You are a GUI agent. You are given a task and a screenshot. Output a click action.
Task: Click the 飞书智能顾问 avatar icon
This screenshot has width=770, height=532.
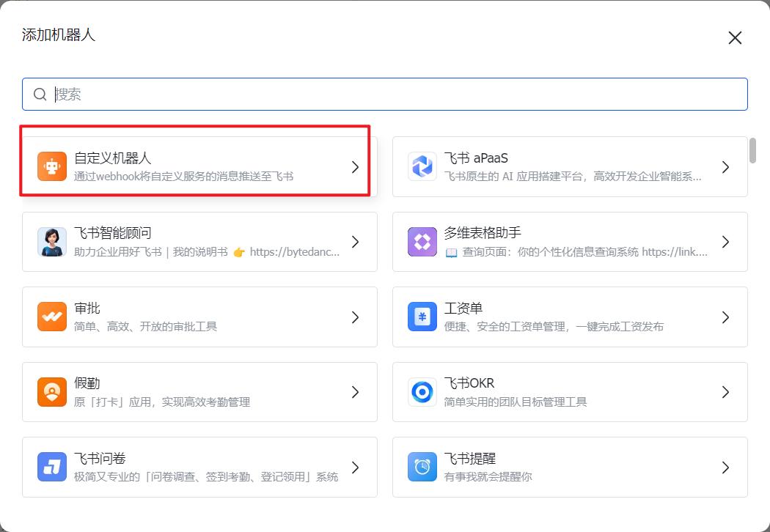point(51,242)
